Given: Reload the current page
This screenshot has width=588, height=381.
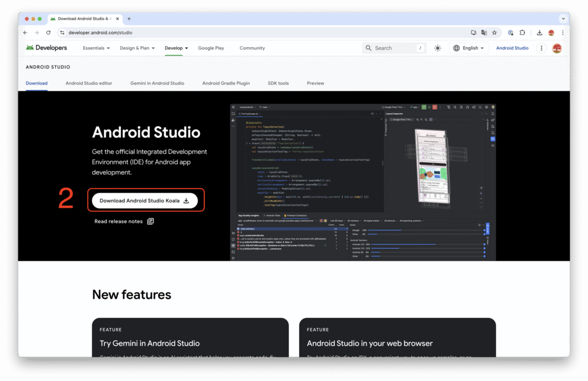Looking at the screenshot, I should click(x=48, y=33).
